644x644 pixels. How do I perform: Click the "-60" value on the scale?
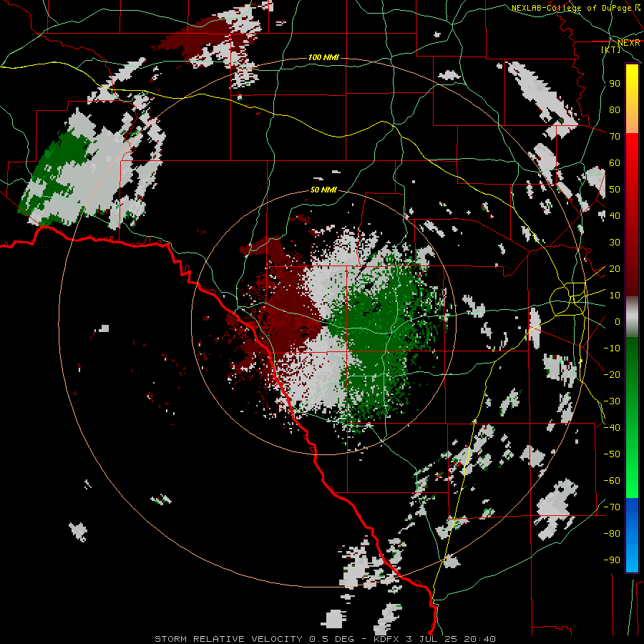[x=612, y=481]
